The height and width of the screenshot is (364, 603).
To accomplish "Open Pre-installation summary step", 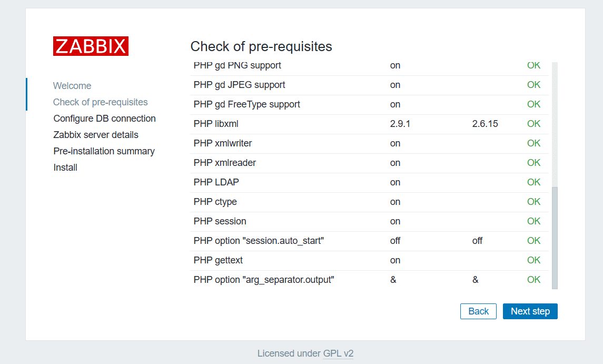I will (x=104, y=151).
